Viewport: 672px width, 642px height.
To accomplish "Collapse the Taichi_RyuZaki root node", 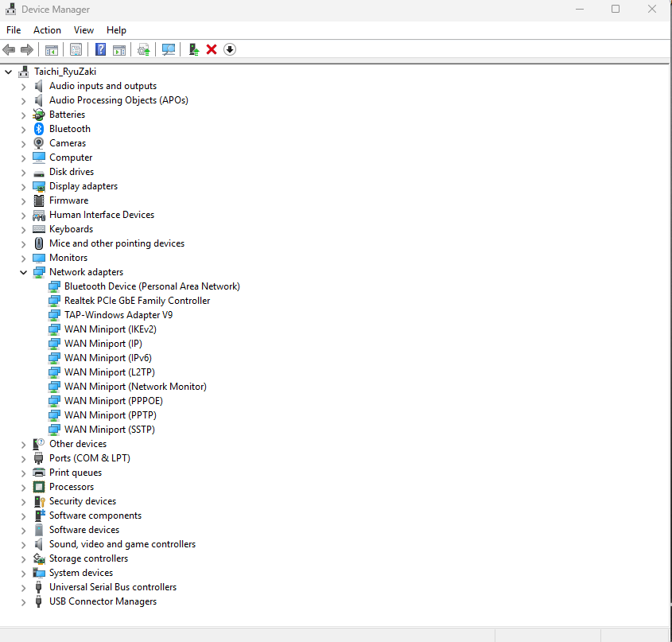I will [8, 72].
